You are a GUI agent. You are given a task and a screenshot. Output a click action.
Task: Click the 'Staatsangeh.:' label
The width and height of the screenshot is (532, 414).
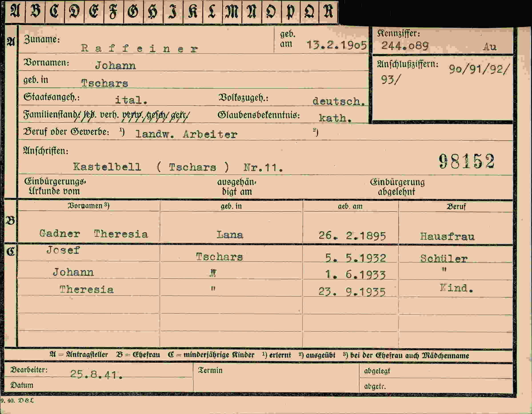[x=52, y=97]
